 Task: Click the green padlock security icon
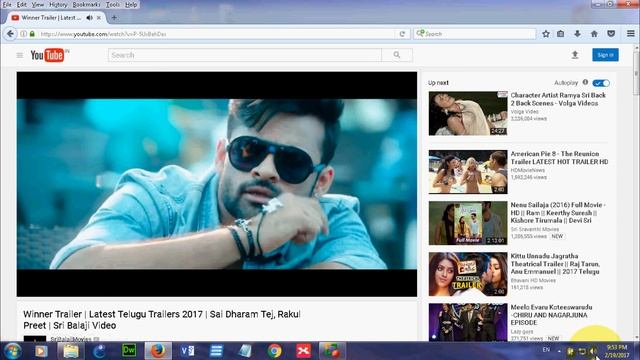tap(32, 34)
